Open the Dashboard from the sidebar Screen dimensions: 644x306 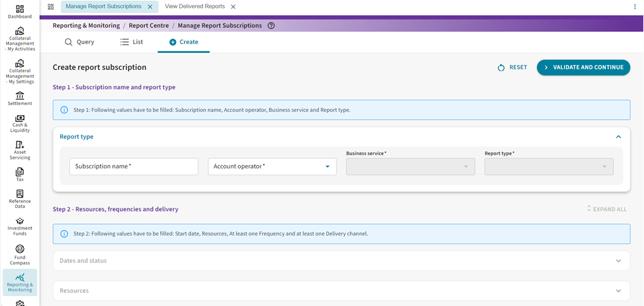click(x=20, y=12)
